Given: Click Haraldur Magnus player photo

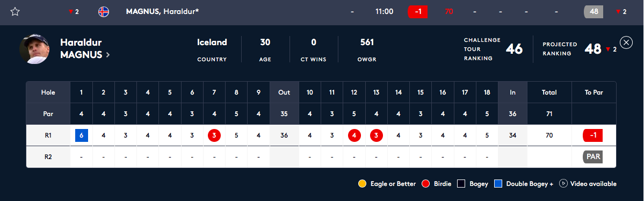Looking at the screenshot, I should tap(34, 49).
